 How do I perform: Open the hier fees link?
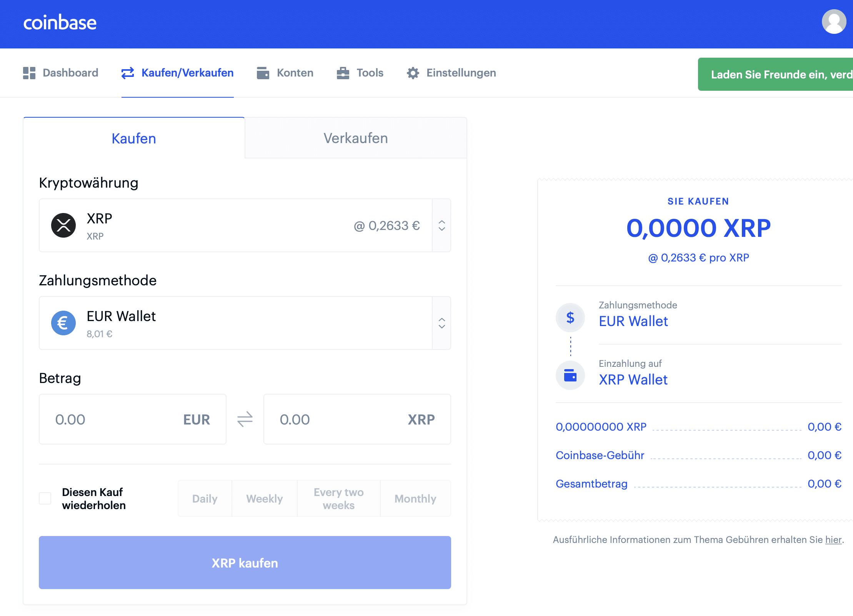point(833,540)
